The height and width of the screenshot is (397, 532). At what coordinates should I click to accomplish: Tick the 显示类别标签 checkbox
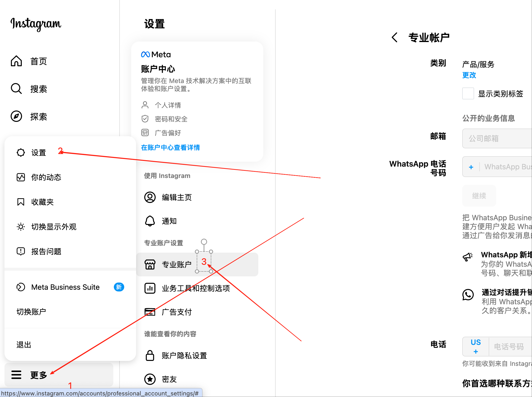468,94
